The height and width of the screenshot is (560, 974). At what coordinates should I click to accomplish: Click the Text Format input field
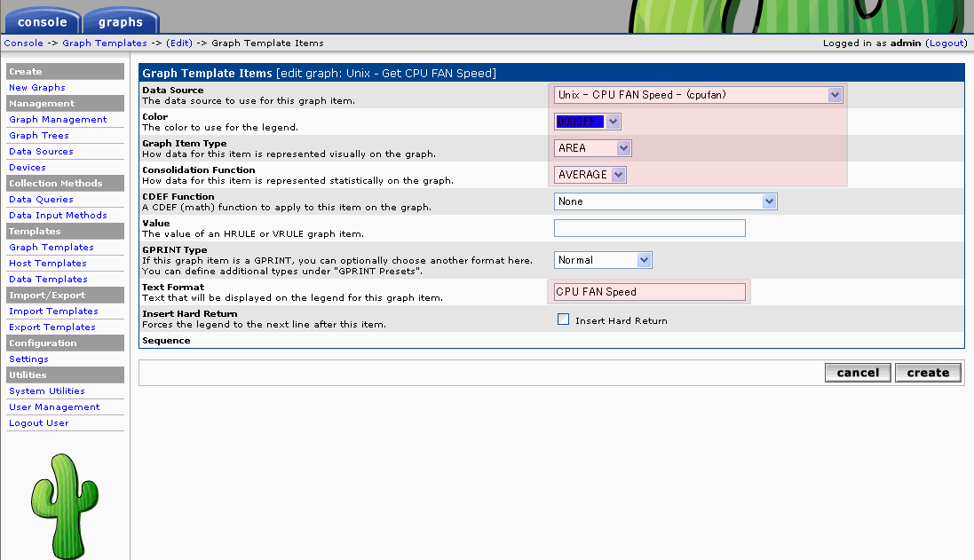click(x=649, y=292)
